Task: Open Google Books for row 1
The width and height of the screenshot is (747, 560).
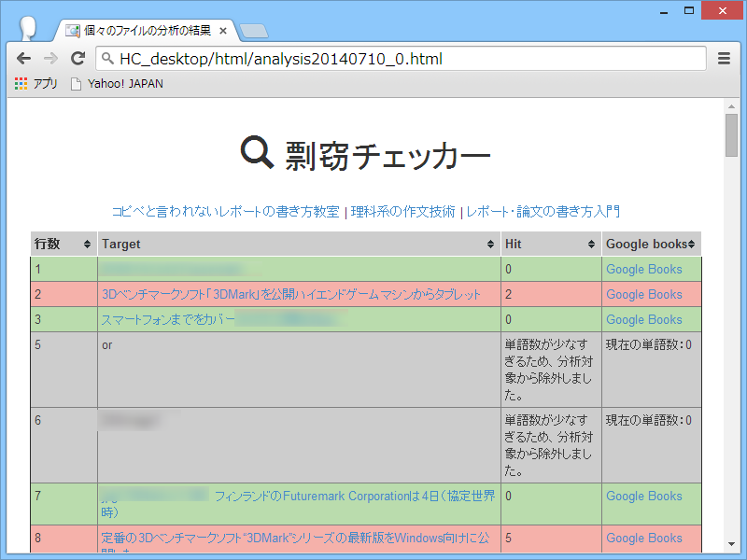Action: pyautogui.click(x=642, y=269)
